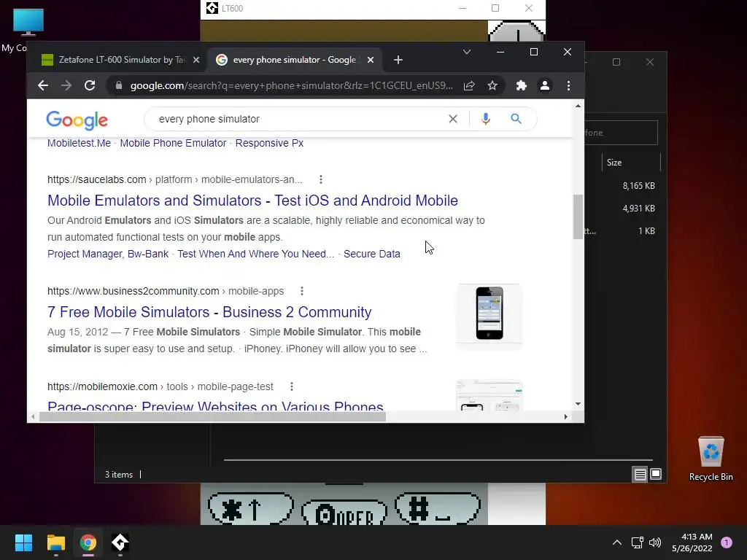The width and height of the screenshot is (747, 560).
Task: Open File Explorer from taskbar
Action: click(x=55, y=542)
